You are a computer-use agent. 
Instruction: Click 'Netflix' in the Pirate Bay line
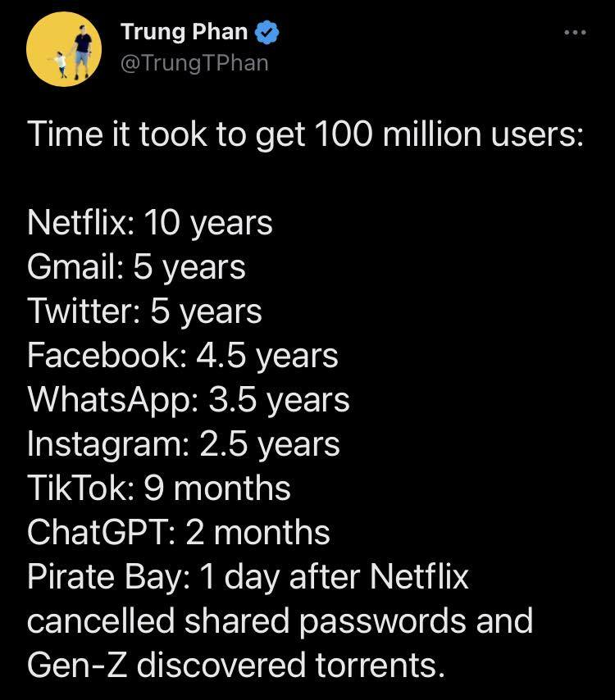tap(418, 577)
